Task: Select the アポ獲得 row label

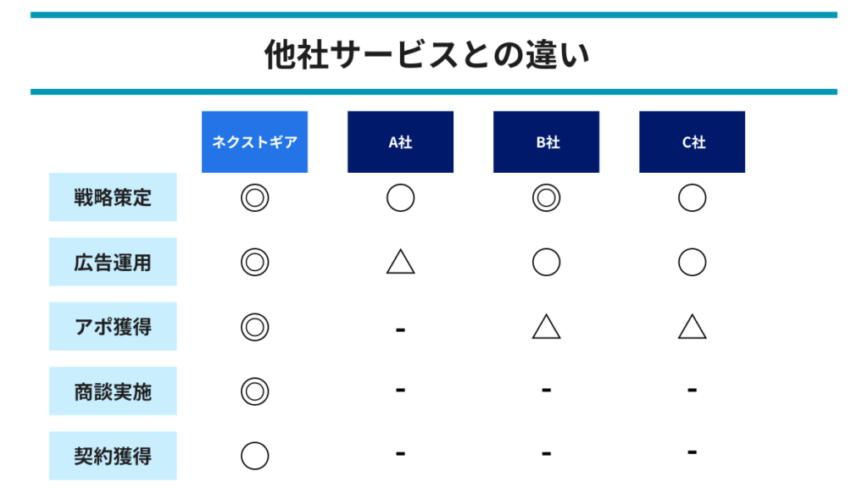Action: pyautogui.click(x=113, y=326)
